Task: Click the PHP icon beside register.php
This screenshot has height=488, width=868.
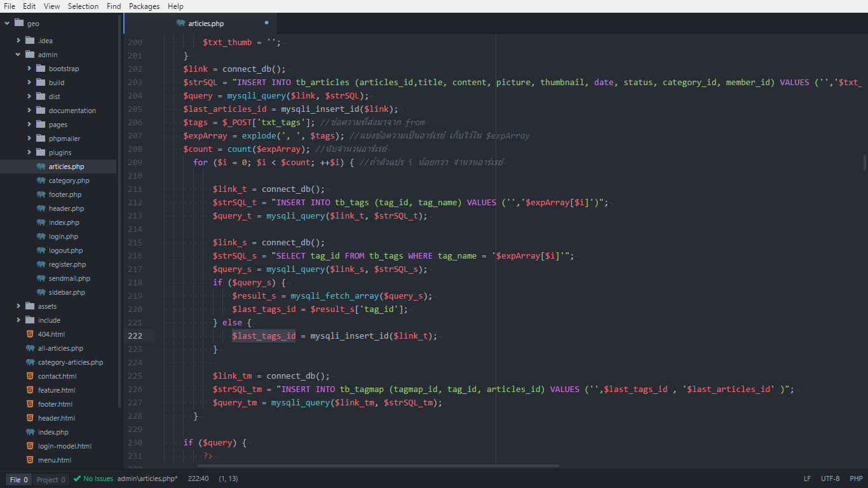Action: [41, 264]
